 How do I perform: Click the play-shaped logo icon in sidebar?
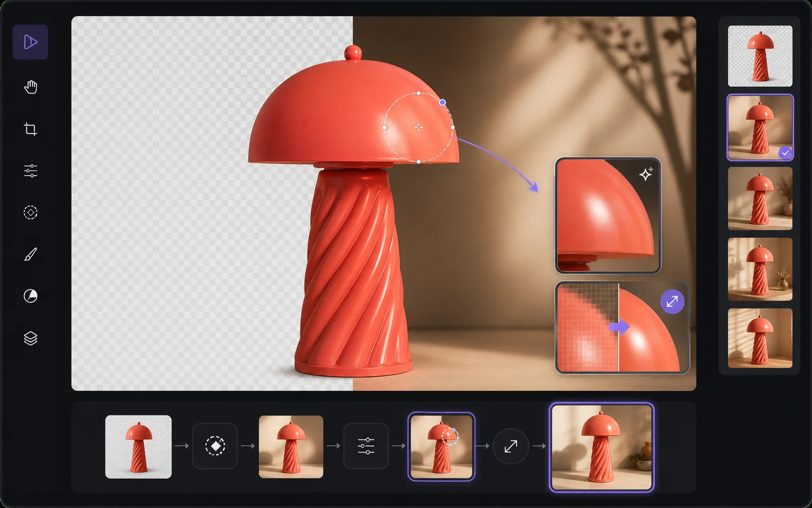[x=30, y=42]
